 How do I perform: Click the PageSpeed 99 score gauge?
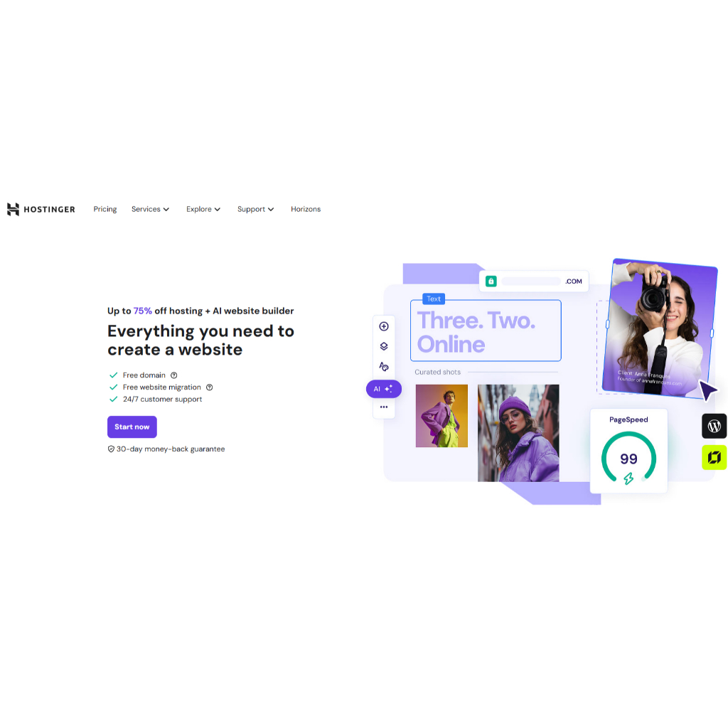628,458
